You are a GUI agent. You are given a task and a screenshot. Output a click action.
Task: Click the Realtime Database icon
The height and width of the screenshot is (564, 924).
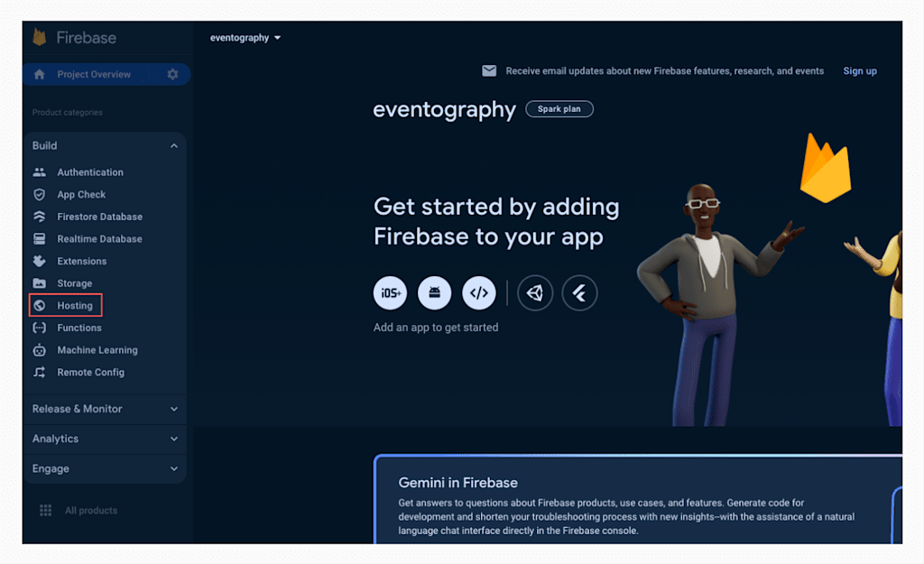tap(40, 238)
